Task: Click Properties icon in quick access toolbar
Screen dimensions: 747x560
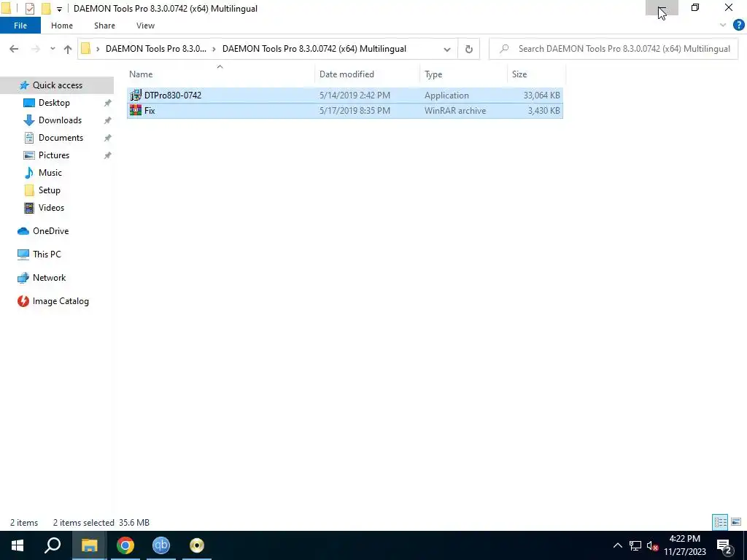Action: [x=30, y=9]
